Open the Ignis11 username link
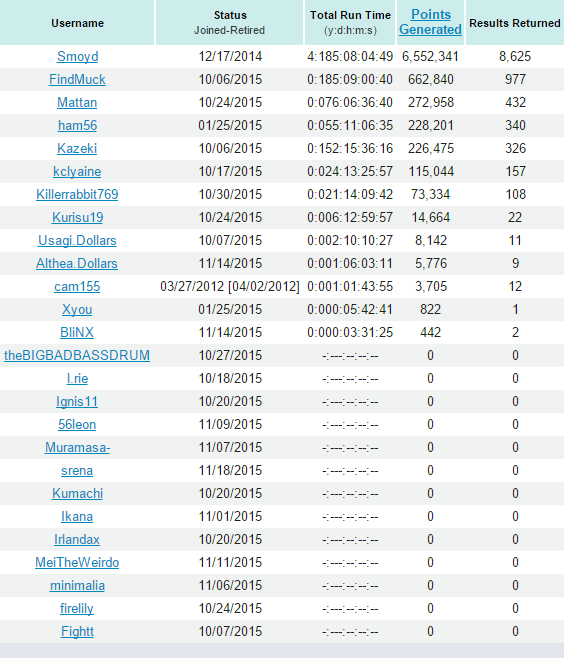The width and height of the screenshot is (564, 658). pos(77,402)
